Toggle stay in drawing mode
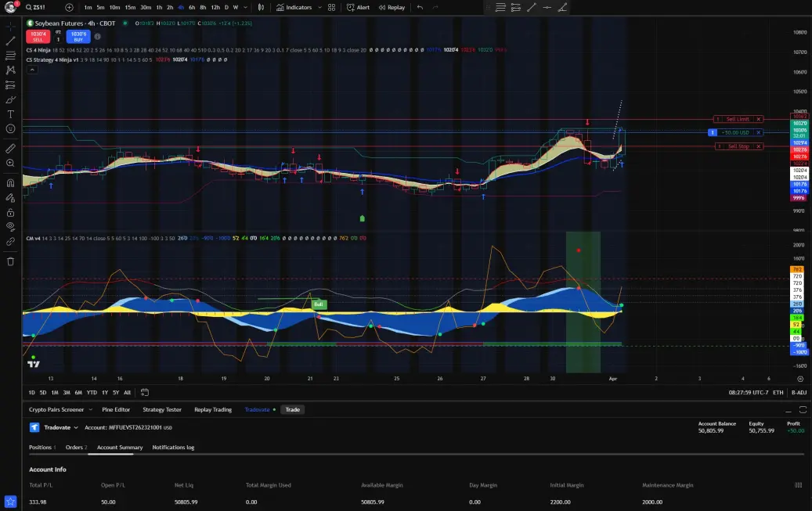 10,198
